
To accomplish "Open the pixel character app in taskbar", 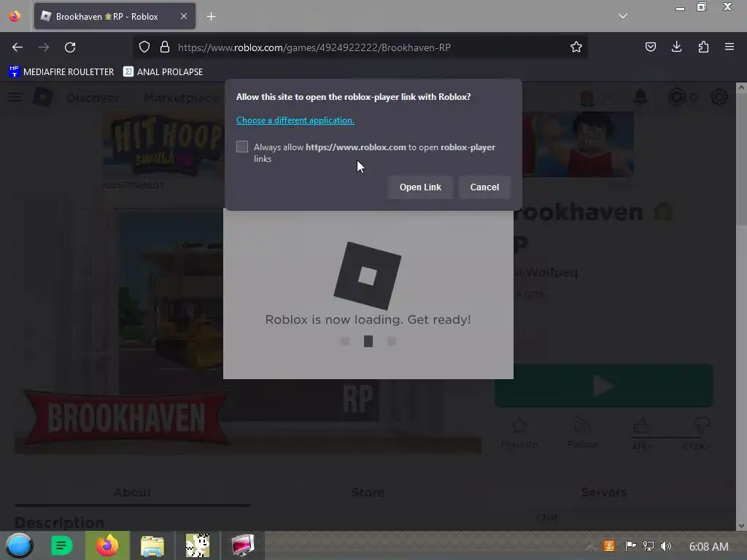I will [x=197, y=545].
